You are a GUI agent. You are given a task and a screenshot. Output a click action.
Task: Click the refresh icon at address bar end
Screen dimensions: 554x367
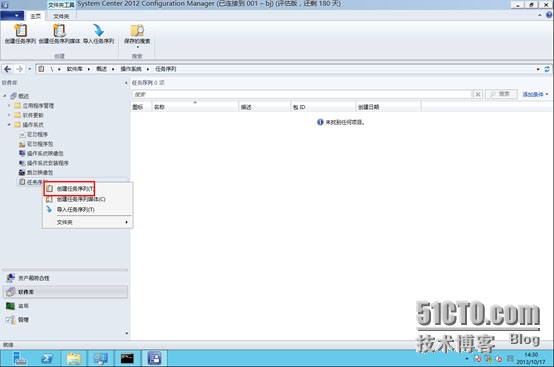(x=547, y=69)
